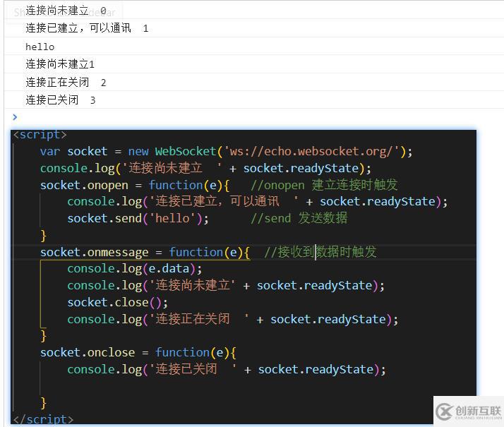This screenshot has height=427, width=504.
Task: Click console log '连接尚未建立1'
Action: pos(60,64)
